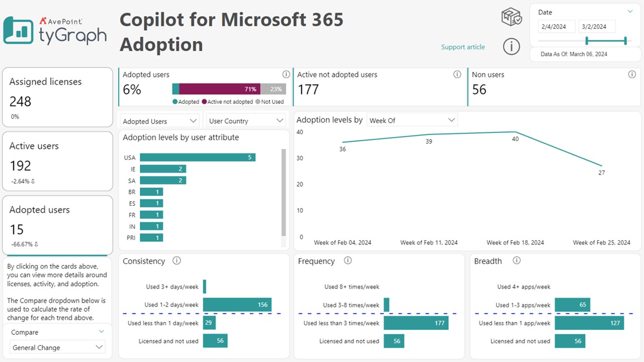644x362 pixels.
Task: Click the Adopted legend entry
Action: pyautogui.click(x=186, y=102)
